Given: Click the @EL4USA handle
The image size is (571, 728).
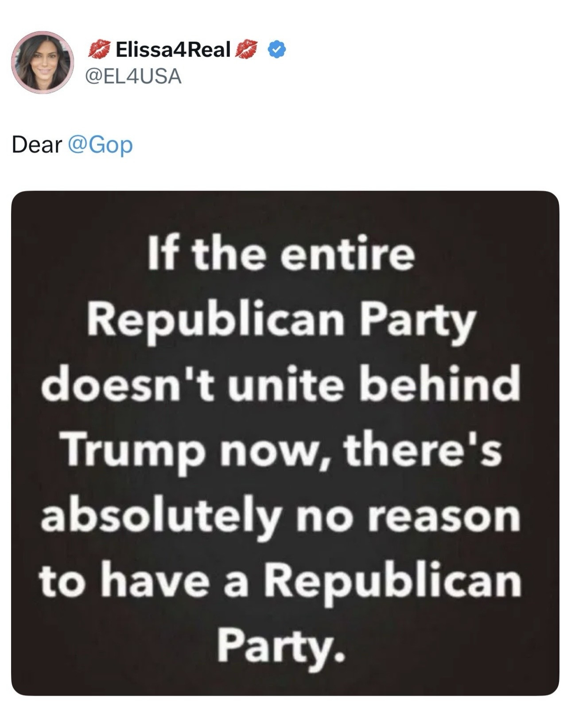Looking at the screenshot, I should (133, 77).
